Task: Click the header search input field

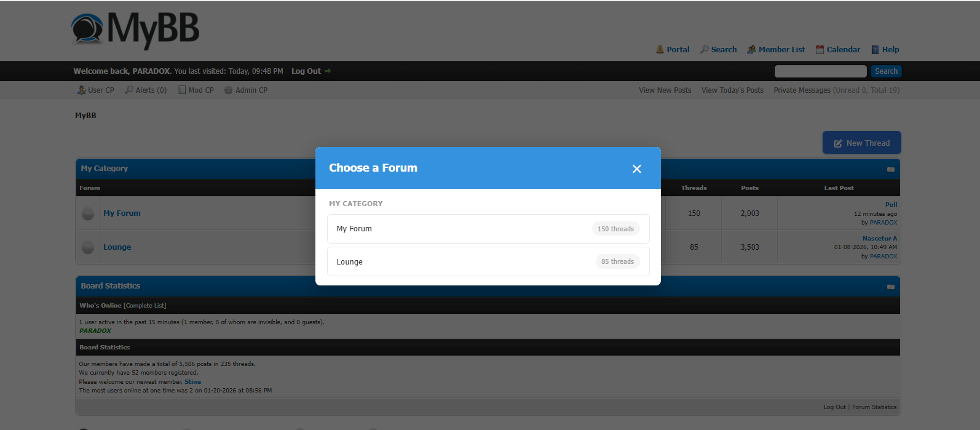Action: (x=820, y=71)
